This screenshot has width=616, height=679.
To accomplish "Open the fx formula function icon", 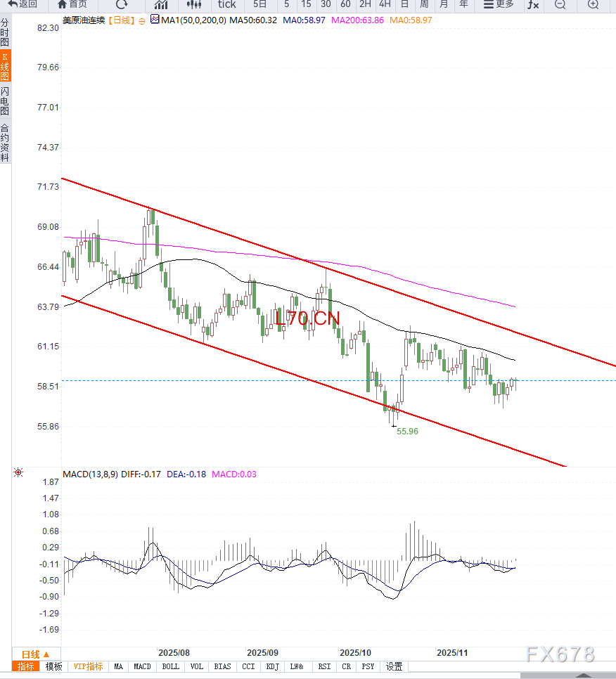I will [533, 4].
